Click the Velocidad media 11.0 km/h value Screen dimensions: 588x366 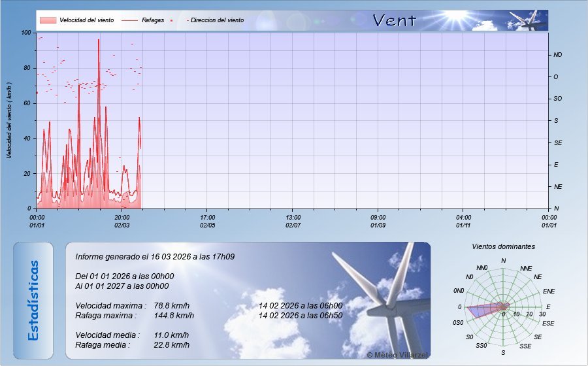[172, 335]
